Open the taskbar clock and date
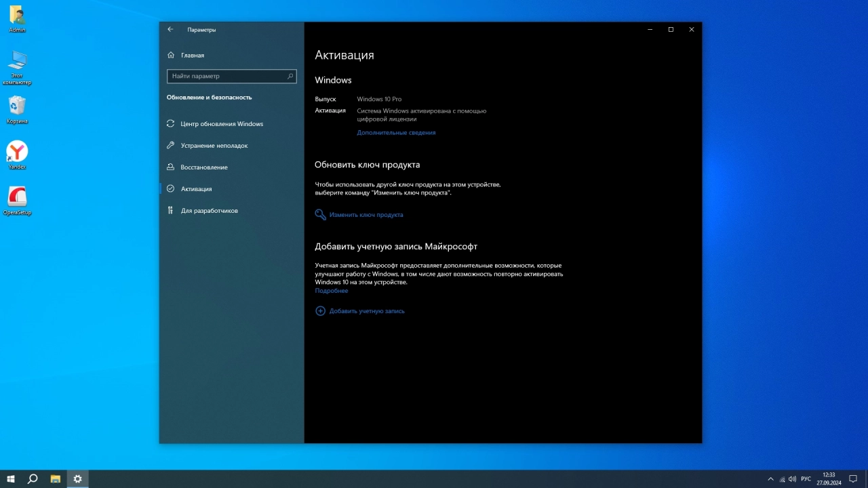The width and height of the screenshot is (868, 488). [x=829, y=479]
